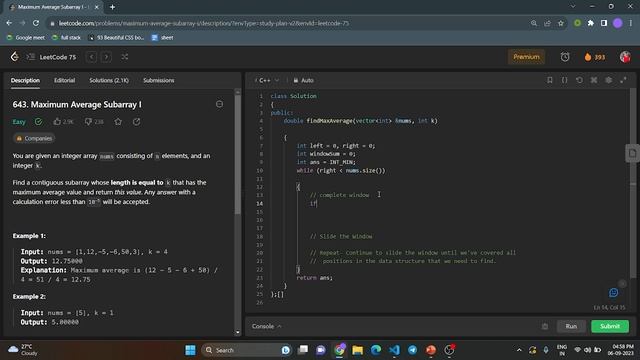Screen dimensions: 640x360
Task: Toggle the Auto save lock indicator
Action: [304, 80]
